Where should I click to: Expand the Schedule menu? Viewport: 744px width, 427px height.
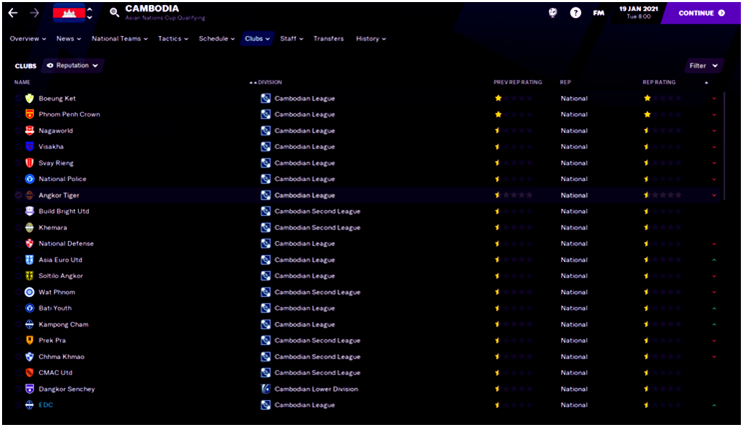[216, 38]
